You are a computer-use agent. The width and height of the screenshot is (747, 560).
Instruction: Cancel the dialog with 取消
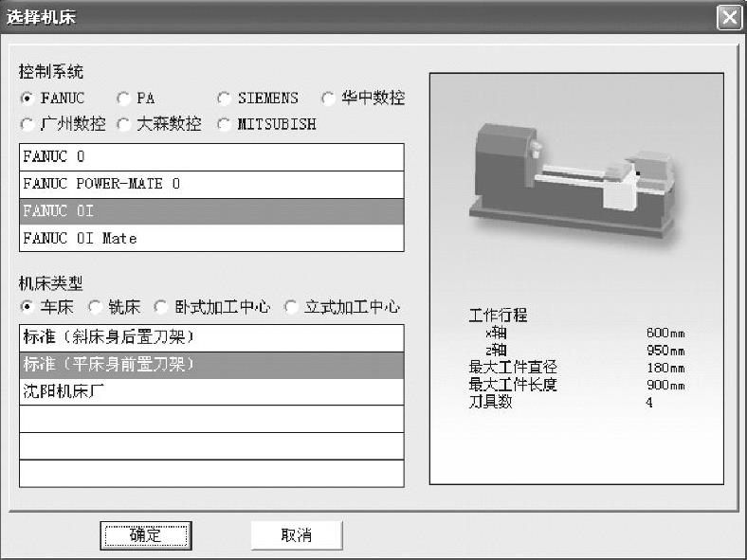(297, 535)
